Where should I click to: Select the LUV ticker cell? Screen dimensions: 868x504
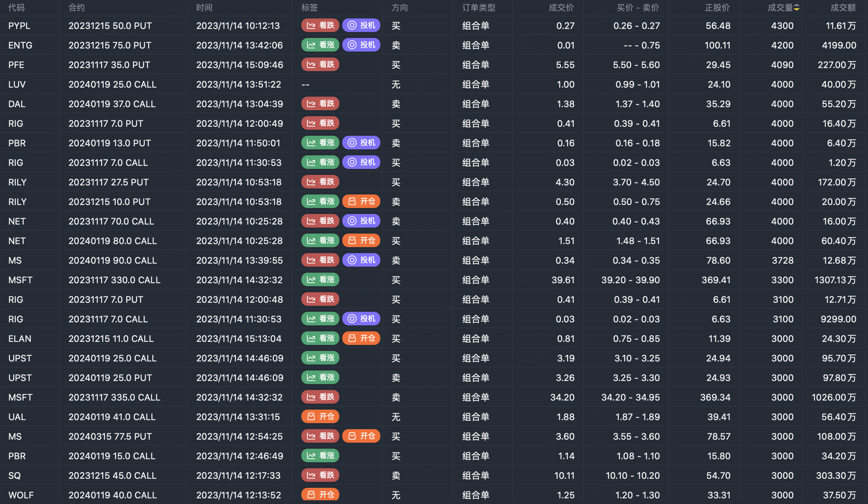click(17, 84)
